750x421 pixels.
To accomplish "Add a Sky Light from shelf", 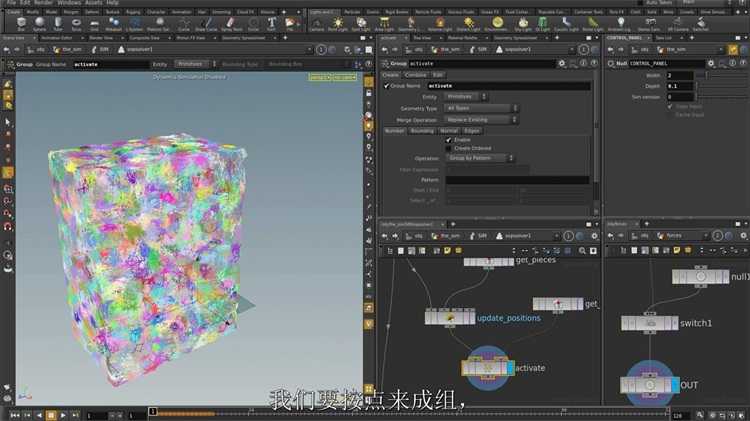I will [x=523, y=24].
